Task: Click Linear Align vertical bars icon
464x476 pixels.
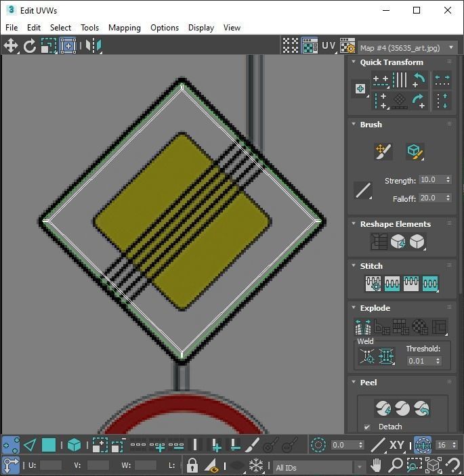Action: [x=400, y=80]
